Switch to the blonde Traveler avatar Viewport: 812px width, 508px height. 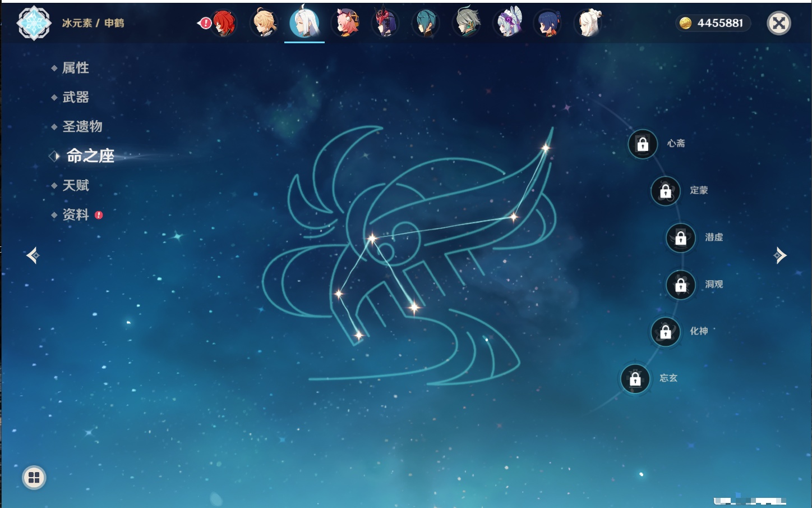pyautogui.click(x=264, y=24)
